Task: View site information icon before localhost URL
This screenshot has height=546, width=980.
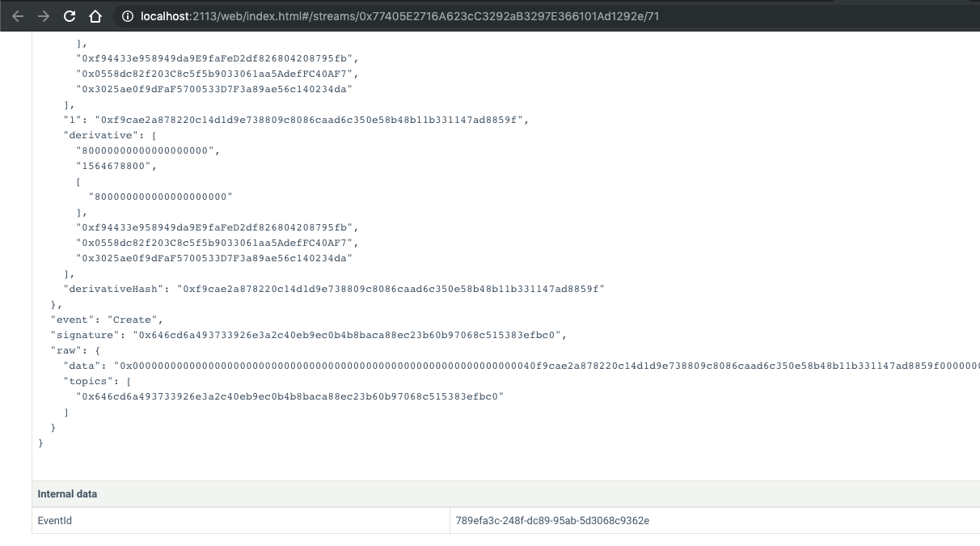Action: click(127, 16)
